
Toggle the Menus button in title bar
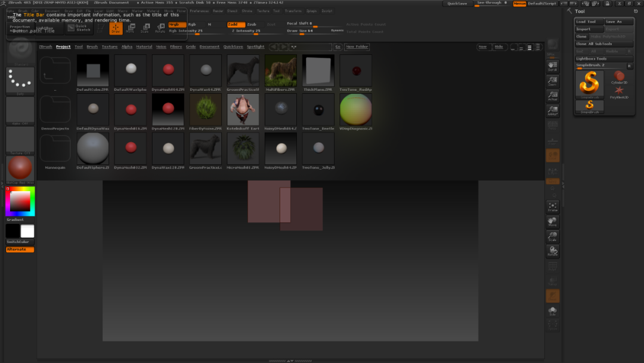click(x=519, y=4)
